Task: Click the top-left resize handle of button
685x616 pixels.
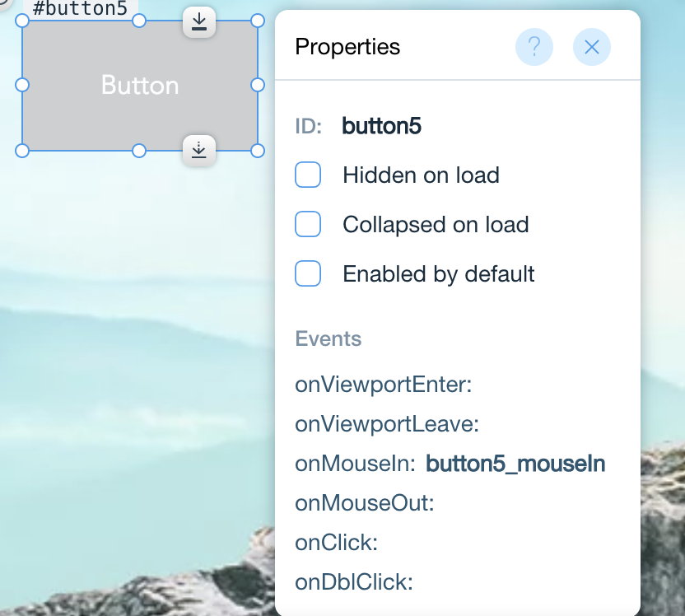Action: [22, 21]
